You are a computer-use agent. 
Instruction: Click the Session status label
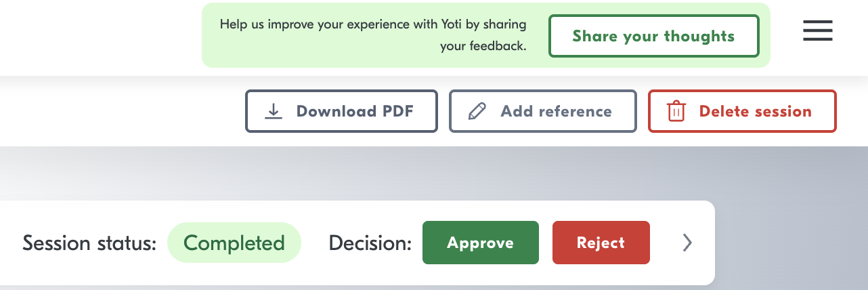(x=89, y=243)
